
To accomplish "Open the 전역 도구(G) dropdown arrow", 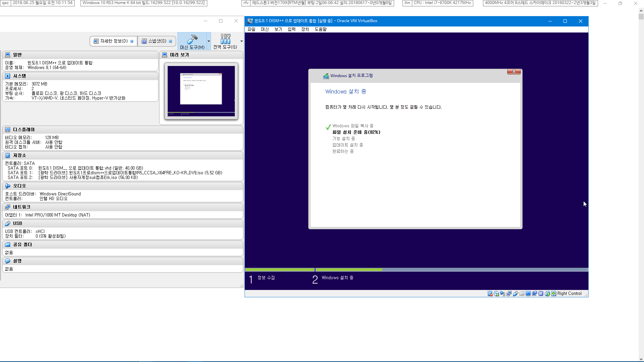I will point(241,41).
